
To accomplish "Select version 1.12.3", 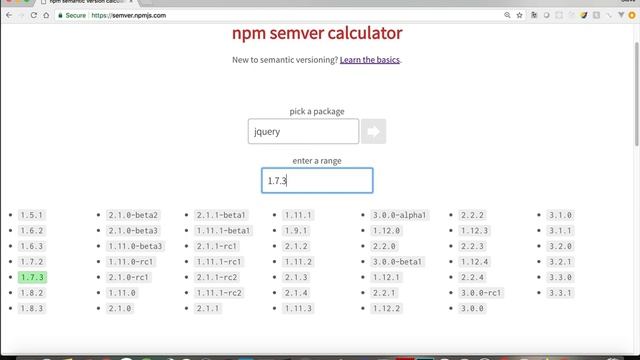I will 475,231.
